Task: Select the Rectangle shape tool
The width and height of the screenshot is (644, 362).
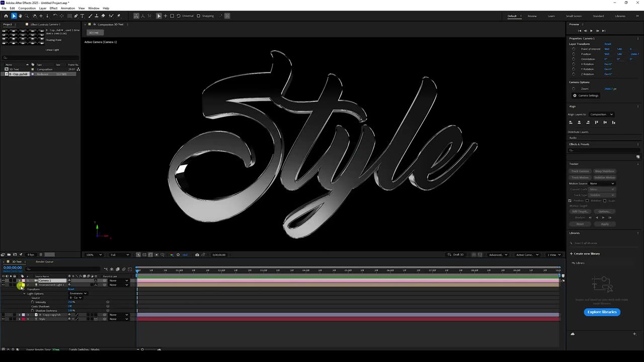Action: point(69,16)
